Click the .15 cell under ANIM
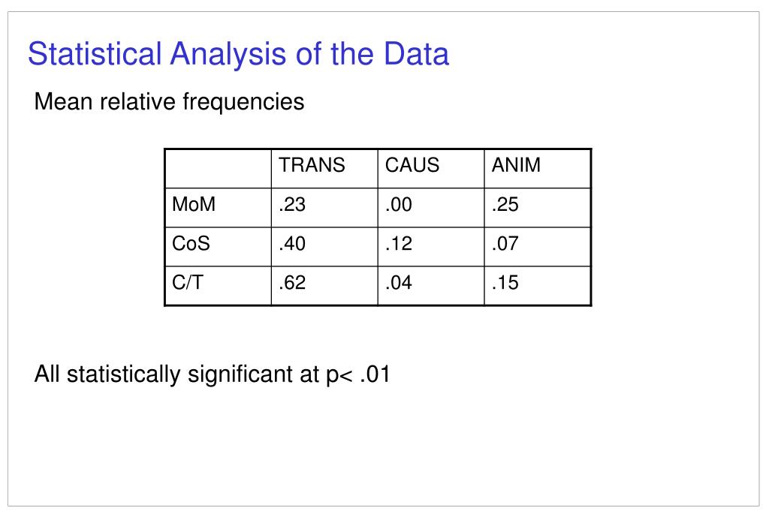This screenshot has height=532, width=769. pyautogui.click(x=538, y=286)
